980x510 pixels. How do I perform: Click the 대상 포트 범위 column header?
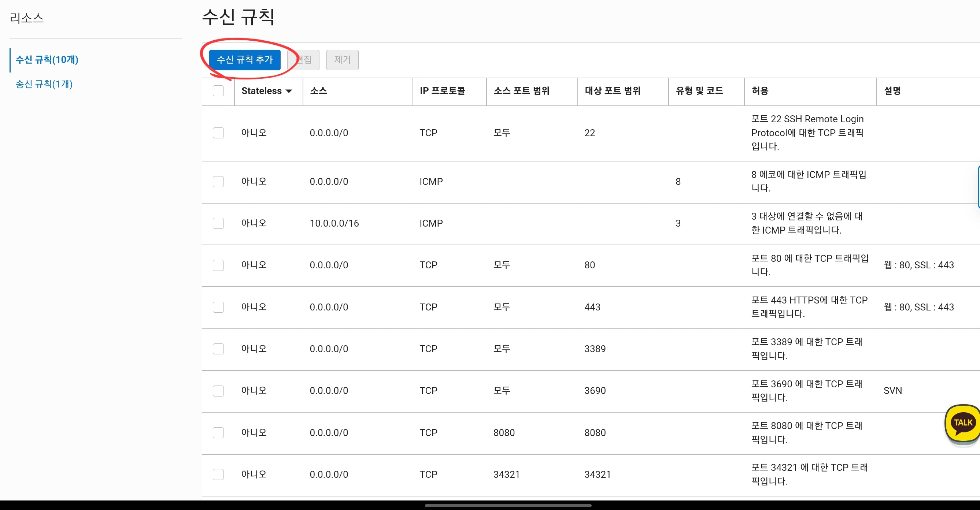coord(613,91)
